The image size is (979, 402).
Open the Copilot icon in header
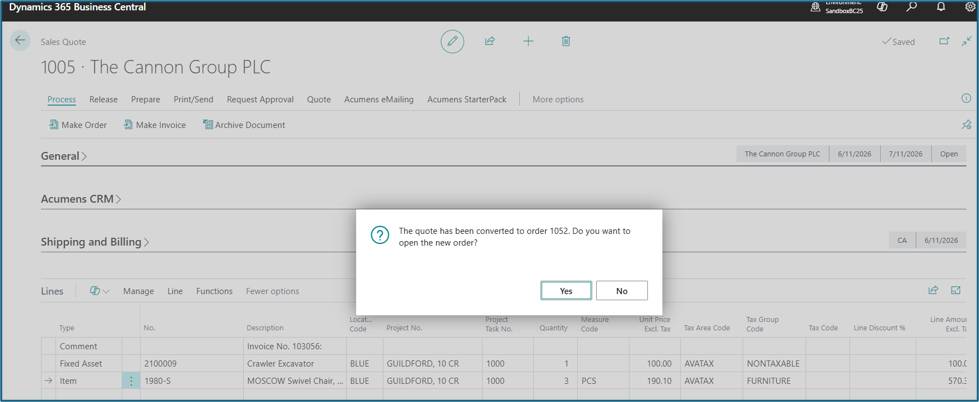pos(882,7)
